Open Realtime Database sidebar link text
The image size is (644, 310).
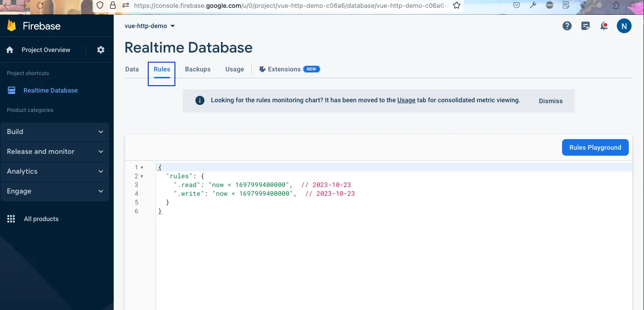click(51, 90)
